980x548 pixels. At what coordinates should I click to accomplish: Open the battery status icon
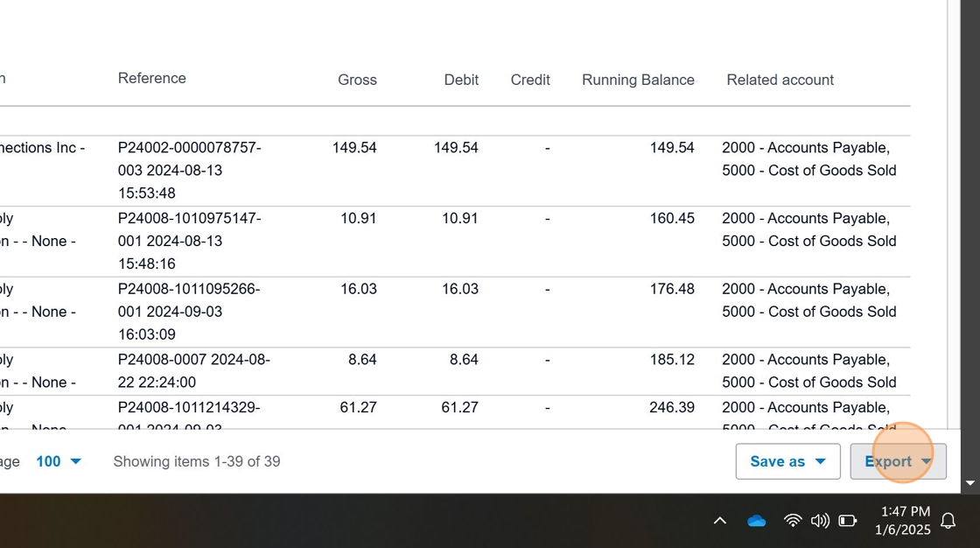(x=848, y=521)
